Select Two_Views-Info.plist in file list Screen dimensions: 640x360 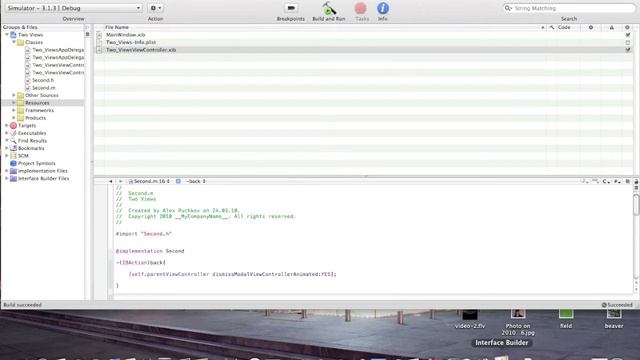tap(131, 42)
